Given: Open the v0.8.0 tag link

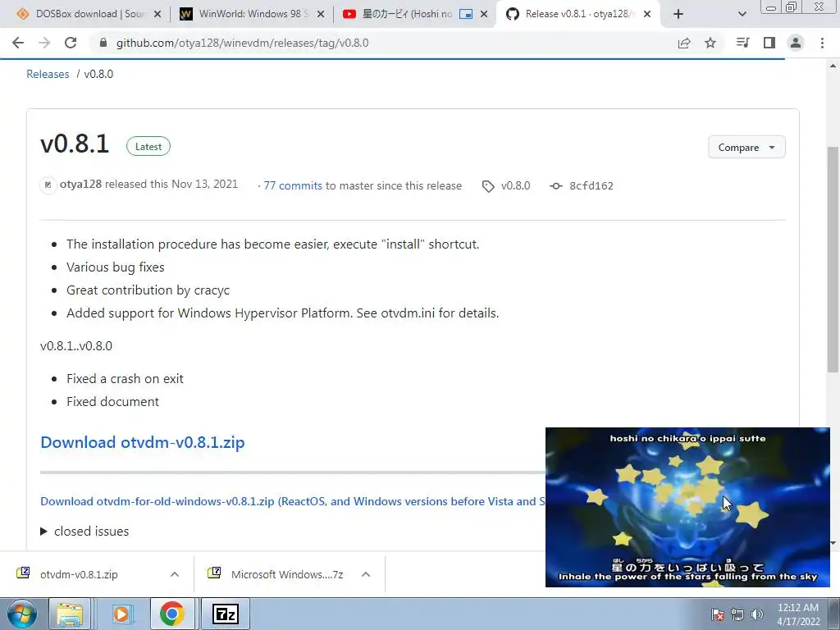Looking at the screenshot, I should click(515, 185).
